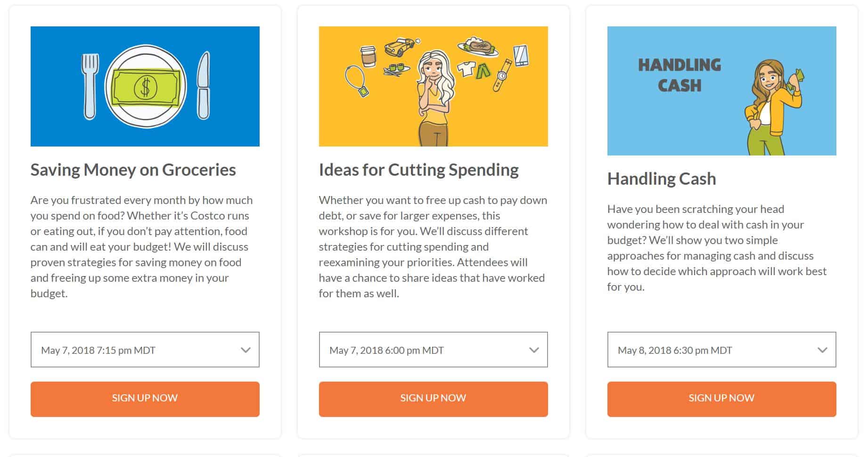Image resolution: width=868 pixels, height=457 pixels.
Task: Click the woman holding cash illustration
Action: coord(773,107)
